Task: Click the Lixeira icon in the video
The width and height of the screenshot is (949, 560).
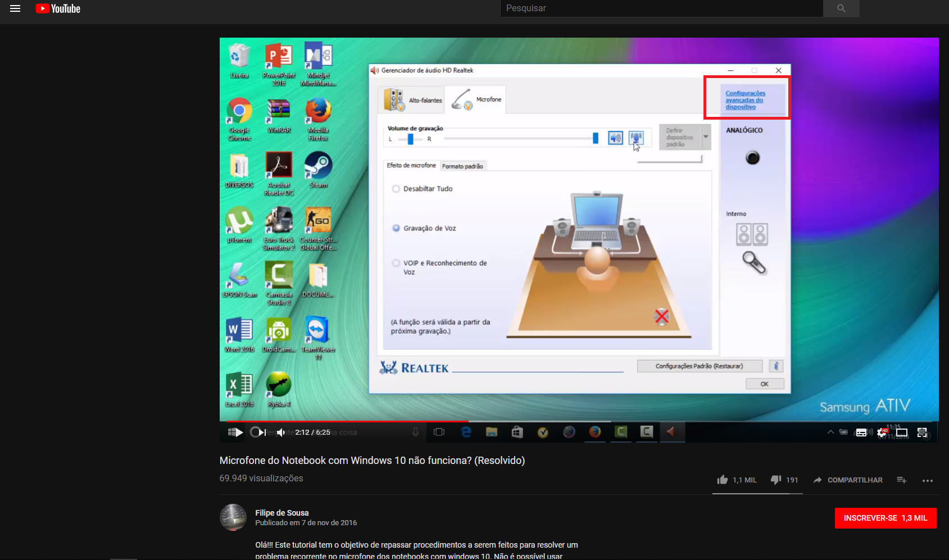Action: [x=239, y=60]
